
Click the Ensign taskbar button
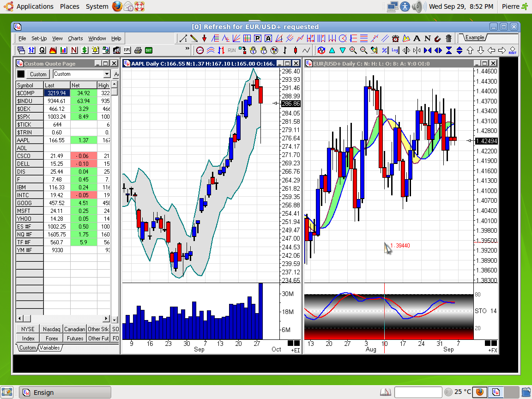(65, 393)
